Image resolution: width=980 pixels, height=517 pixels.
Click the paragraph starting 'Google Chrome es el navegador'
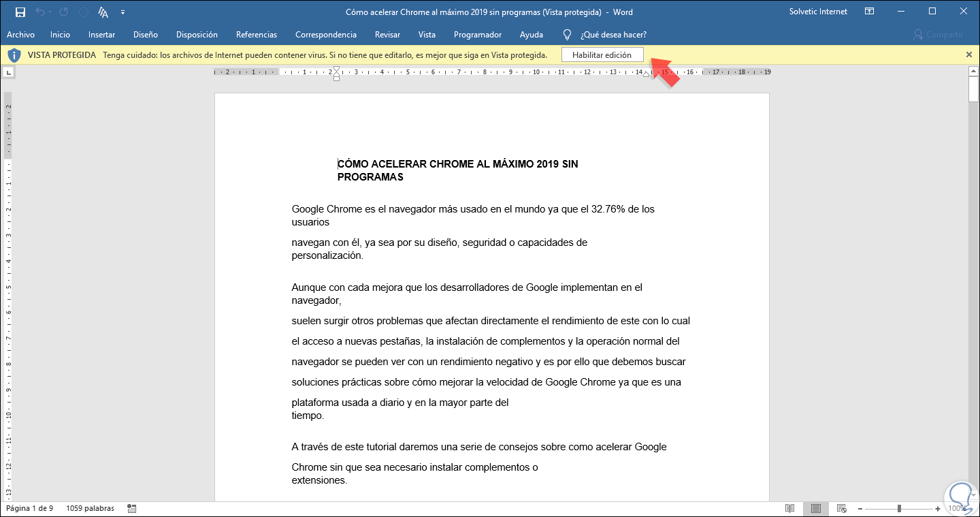click(x=473, y=215)
